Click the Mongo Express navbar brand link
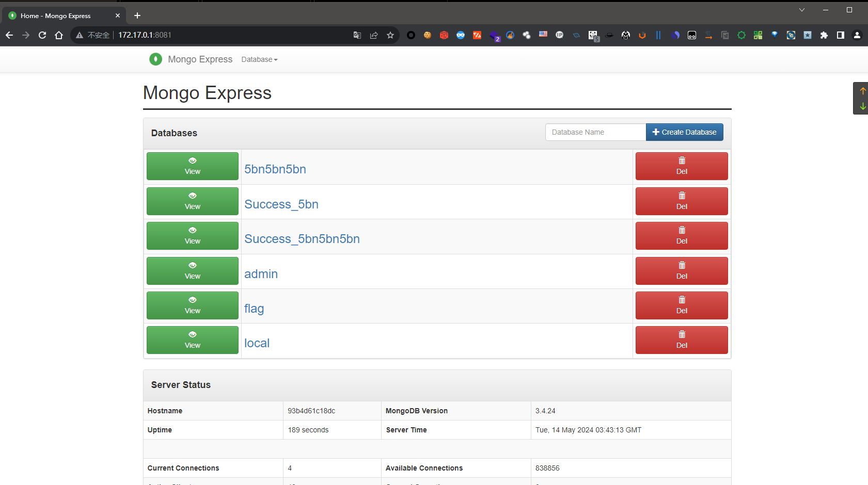868x485 pixels. click(200, 59)
